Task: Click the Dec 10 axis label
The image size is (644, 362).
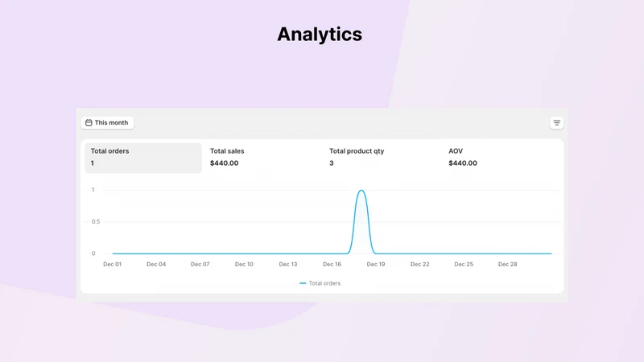Action: [244, 265]
